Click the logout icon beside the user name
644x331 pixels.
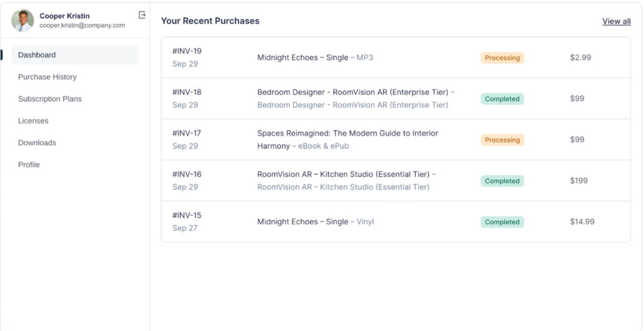(142, 15)
